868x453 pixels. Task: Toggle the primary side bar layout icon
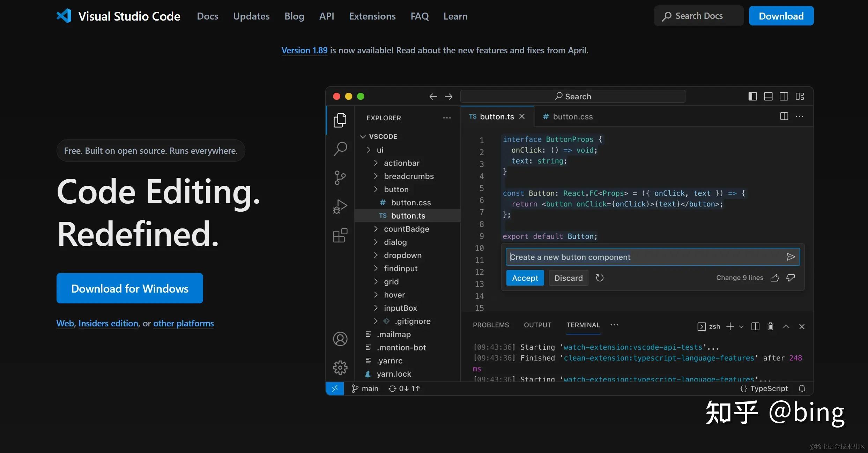752,96
